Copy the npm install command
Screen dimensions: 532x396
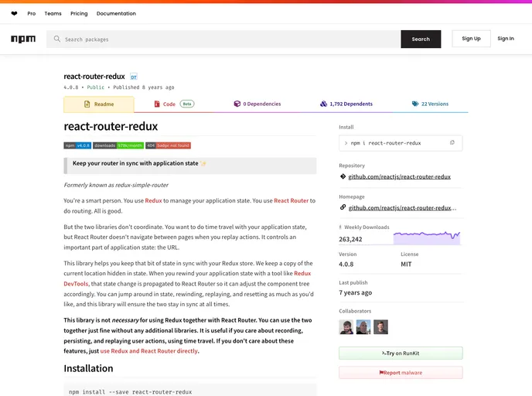[452, 143]
